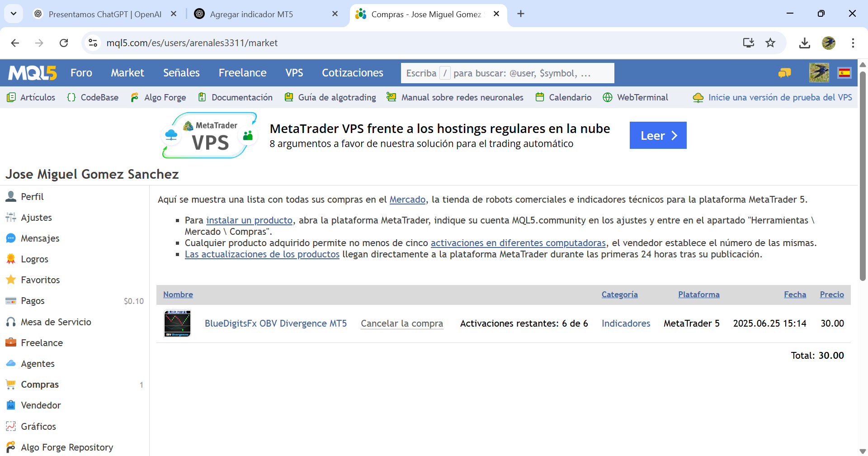Viewport: 868px width, 456px height.
Task: Click the Freelance briefcase icon
Action: tap(11, 342)
